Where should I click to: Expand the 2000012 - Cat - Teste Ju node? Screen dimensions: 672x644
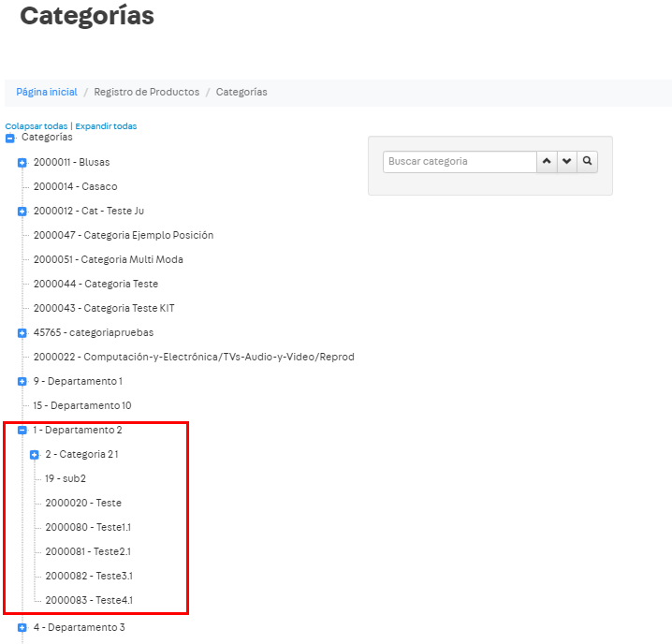point(22,212)
